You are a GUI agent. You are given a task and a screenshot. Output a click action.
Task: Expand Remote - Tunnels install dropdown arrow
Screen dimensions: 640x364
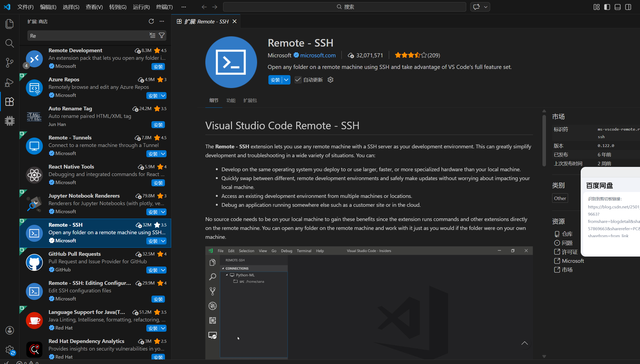point(163,154)
